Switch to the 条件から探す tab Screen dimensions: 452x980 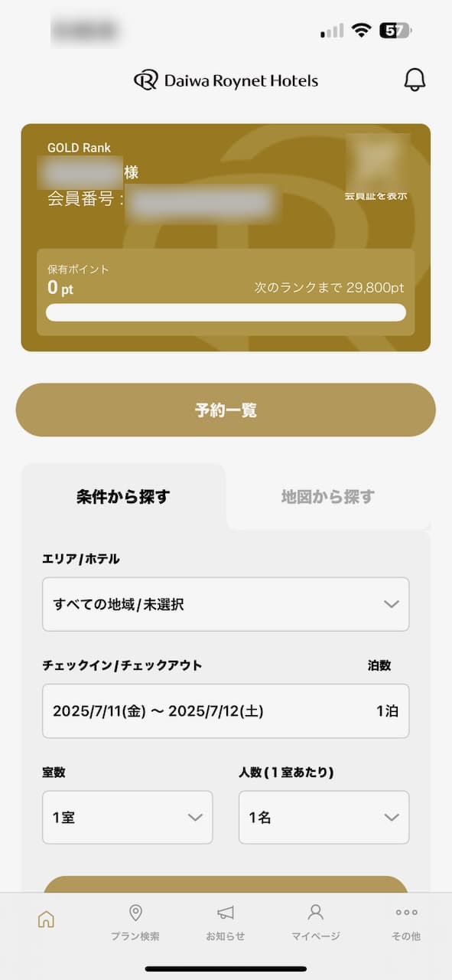coord(123,496)
